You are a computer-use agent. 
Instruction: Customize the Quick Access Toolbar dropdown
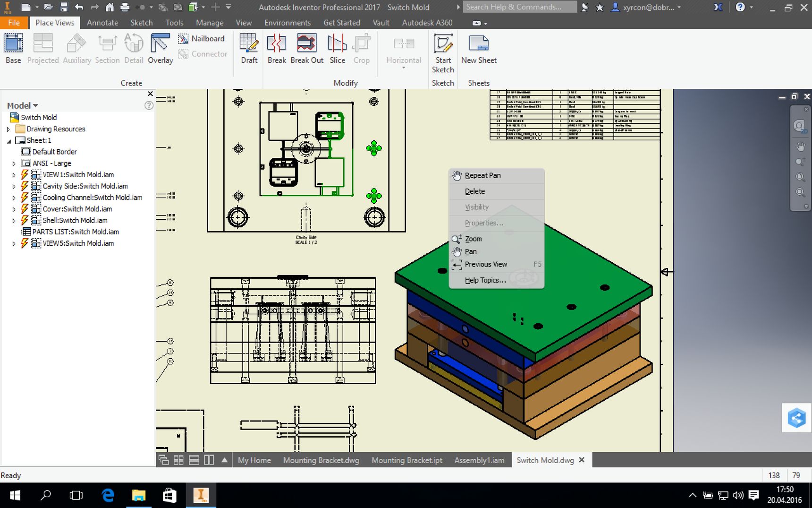[228, 7]
